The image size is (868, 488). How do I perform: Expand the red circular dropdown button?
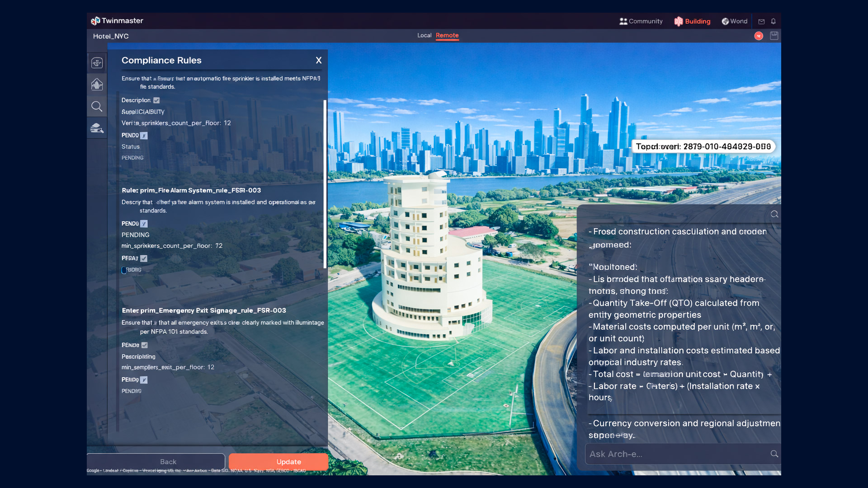[x=759, y=36]
